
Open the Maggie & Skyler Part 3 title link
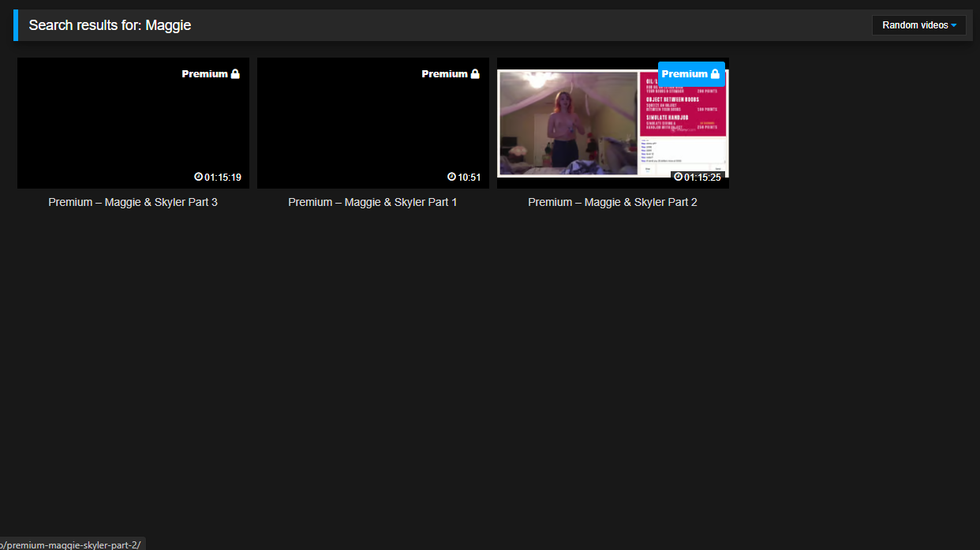133,202
